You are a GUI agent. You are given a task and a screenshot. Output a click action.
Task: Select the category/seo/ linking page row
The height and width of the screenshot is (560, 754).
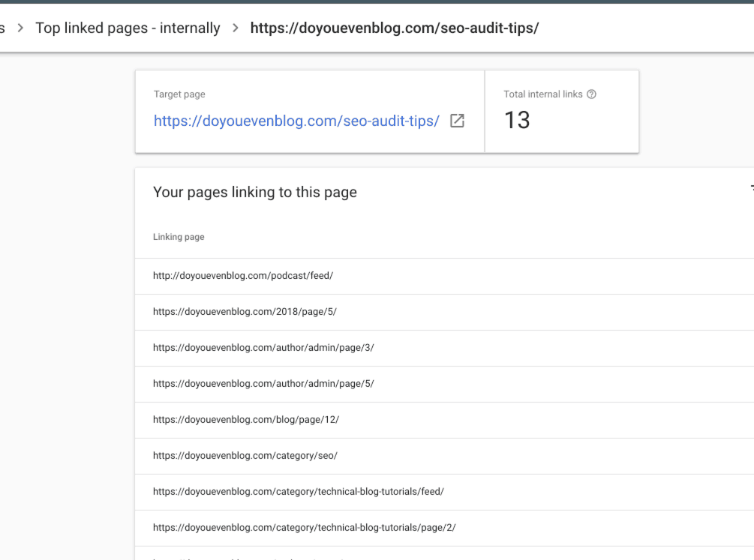444,457
